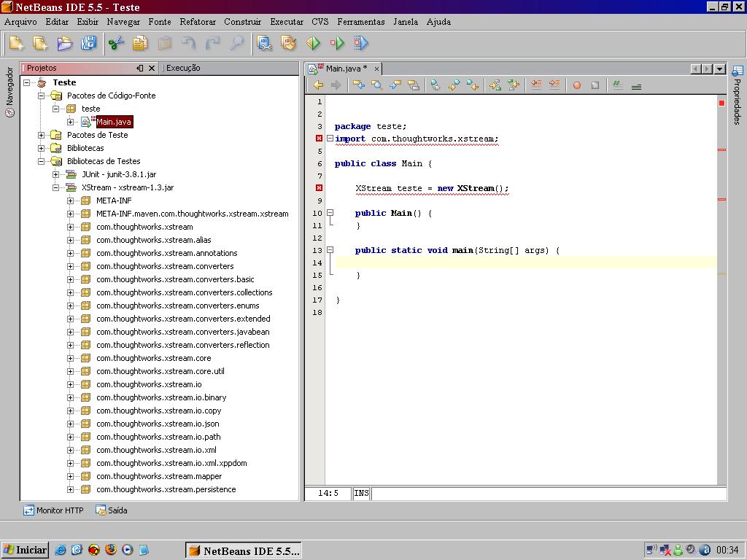Click the clock showing 00:34

point(727,551)
